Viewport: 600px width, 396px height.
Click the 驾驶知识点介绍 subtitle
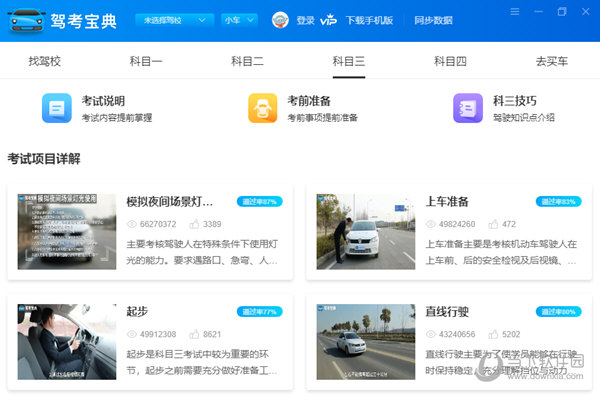(523, 118)
